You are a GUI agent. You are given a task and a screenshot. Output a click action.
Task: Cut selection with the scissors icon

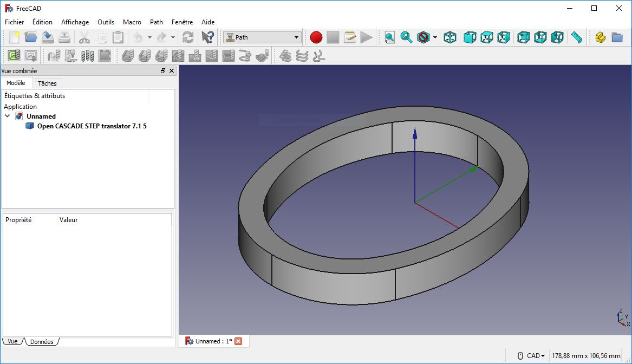[x=84, y=37]
